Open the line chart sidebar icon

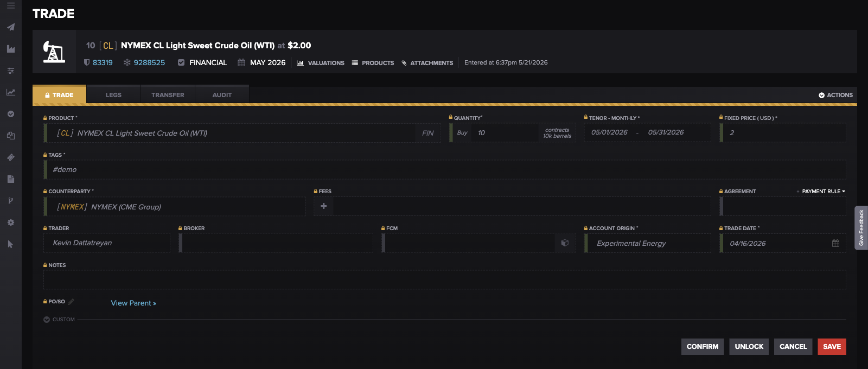[x=10, y=92]
